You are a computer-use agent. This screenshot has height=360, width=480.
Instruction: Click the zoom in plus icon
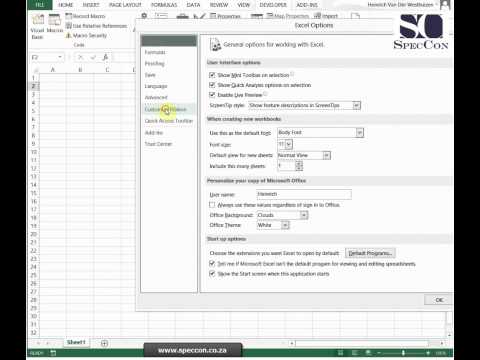pos(428,353)
